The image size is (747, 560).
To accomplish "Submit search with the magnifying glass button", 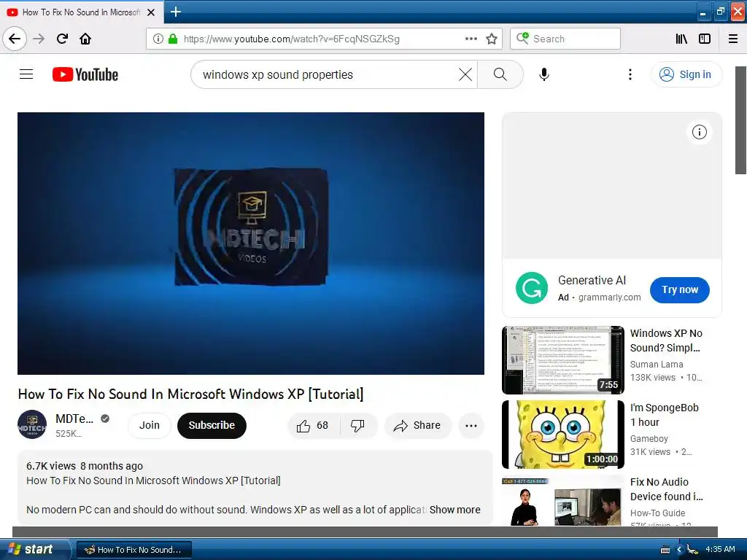I will [x=500, y=75].
